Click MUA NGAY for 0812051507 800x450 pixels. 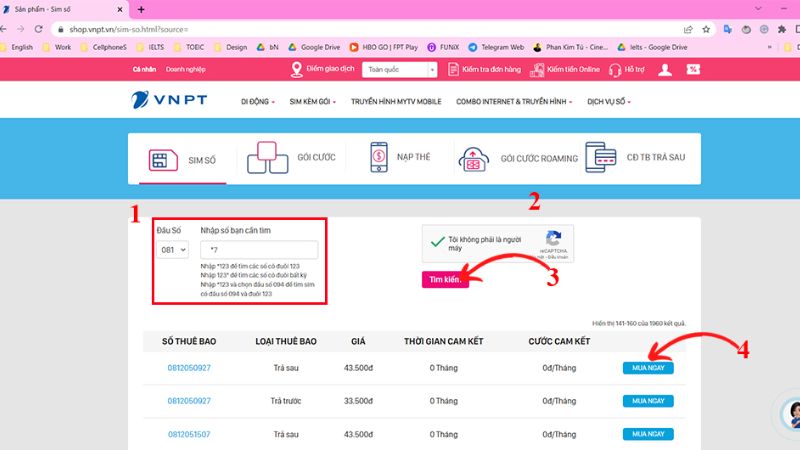tap(648, 434)
